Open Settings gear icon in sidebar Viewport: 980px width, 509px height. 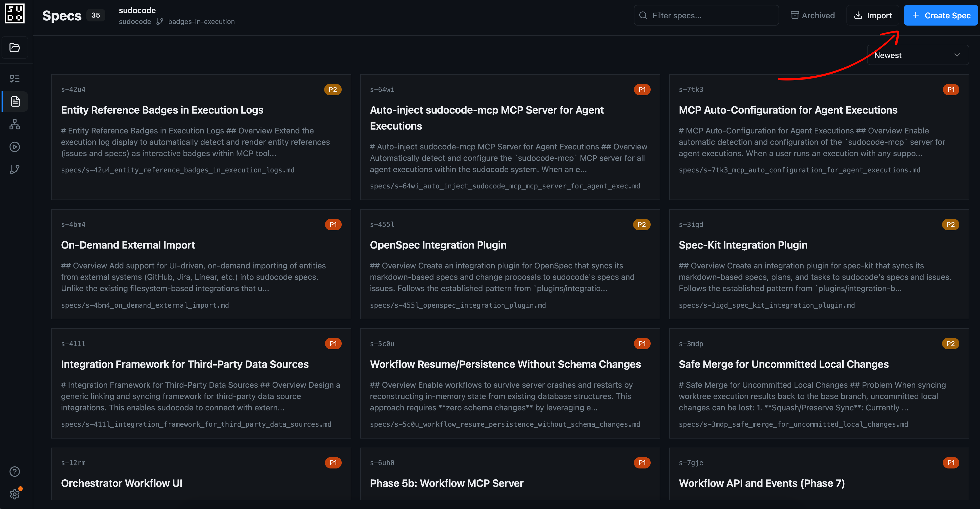pyautogui.click(x=14, y=494)
